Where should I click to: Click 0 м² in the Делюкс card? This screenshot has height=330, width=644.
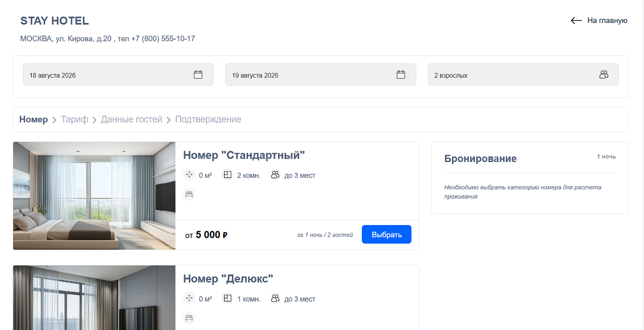pyautogui.click(x=205, y=299)
